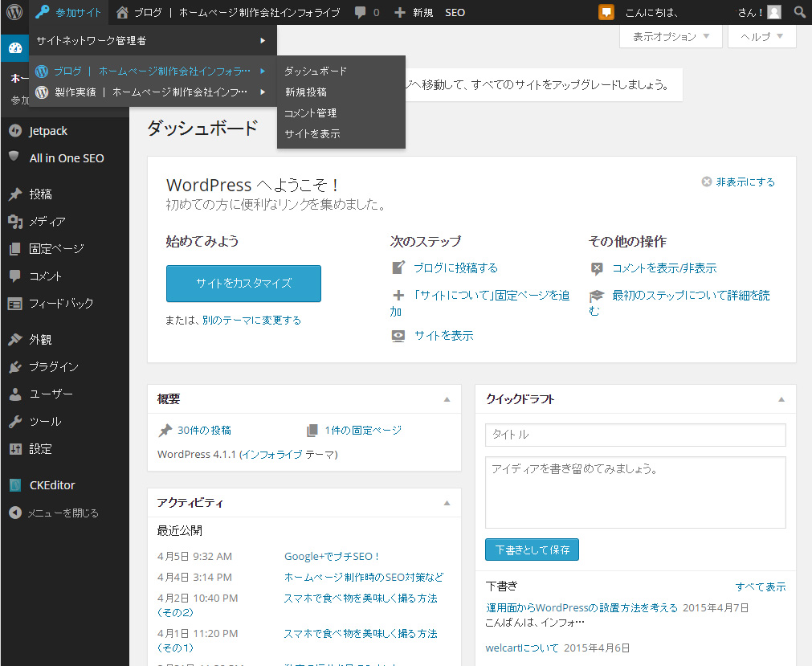The image size is (812, 666).
Task: Open welcome panel サイトを表示 link
Action: pyautogui.click(x=444, y=336)
